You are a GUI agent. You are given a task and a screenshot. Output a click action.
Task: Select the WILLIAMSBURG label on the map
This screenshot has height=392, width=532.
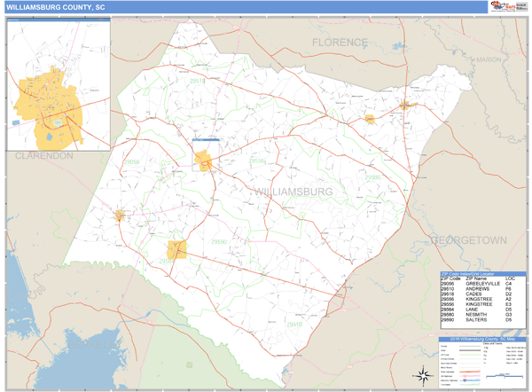tap(293, 192)
